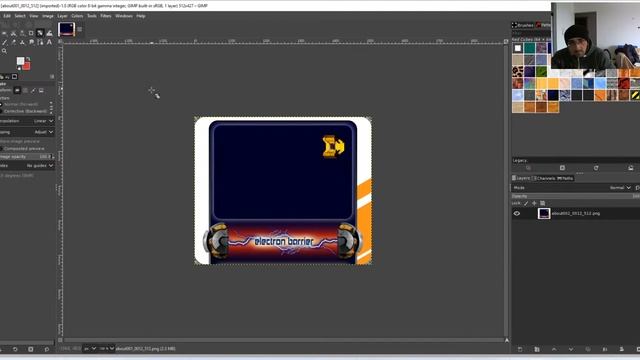The width and height of the screenshot is (640, 360).
Task: Open image navigation icon at canvas corner
Action: [507, 340]
